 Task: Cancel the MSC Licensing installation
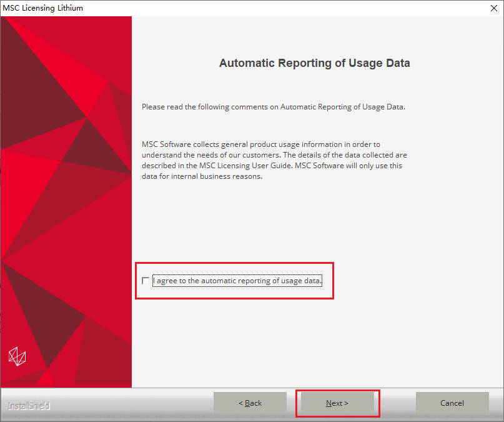point(452,403)
